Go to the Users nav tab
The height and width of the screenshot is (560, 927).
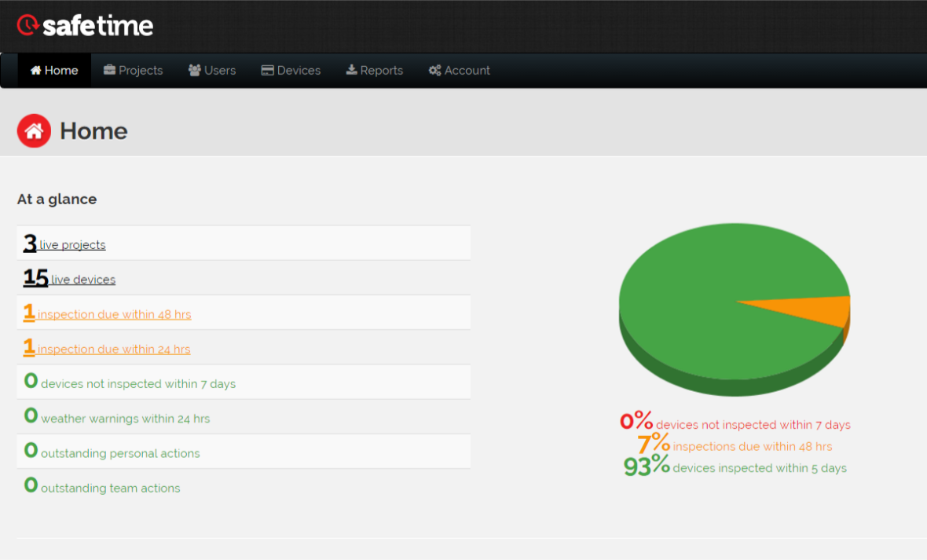click(x=211, y=71)
